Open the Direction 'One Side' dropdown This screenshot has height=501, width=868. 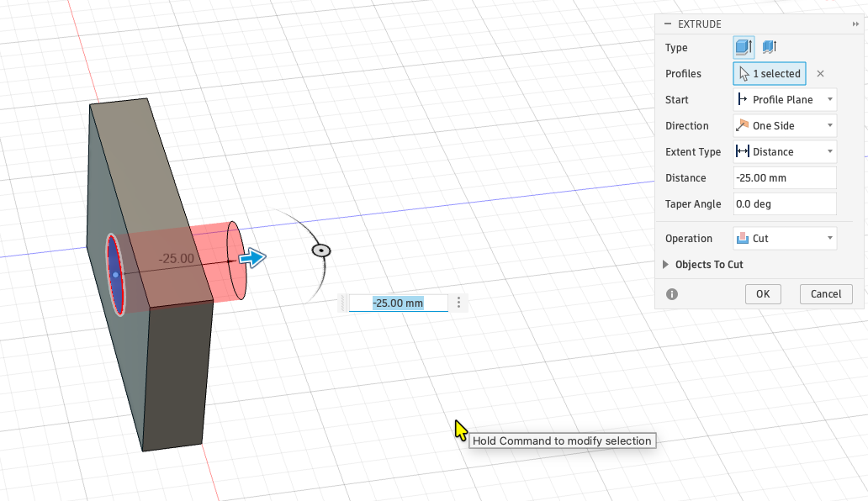point(785,125)
